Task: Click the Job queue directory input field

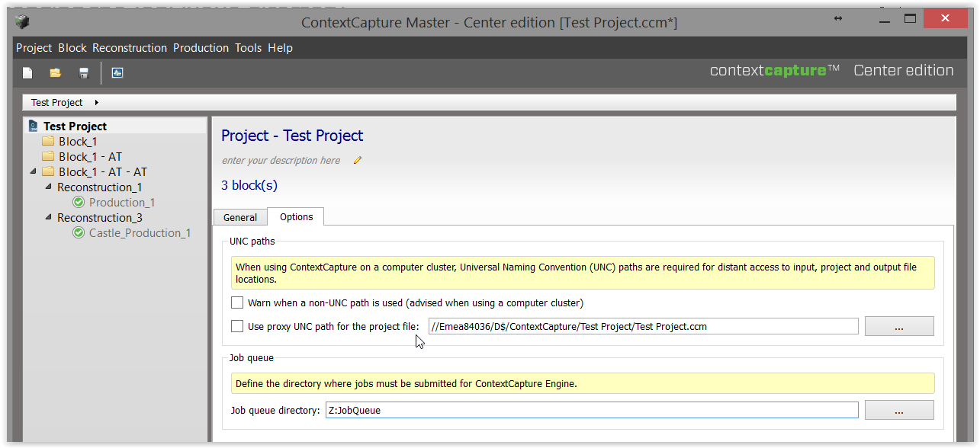Action: [x=592, y=410]
